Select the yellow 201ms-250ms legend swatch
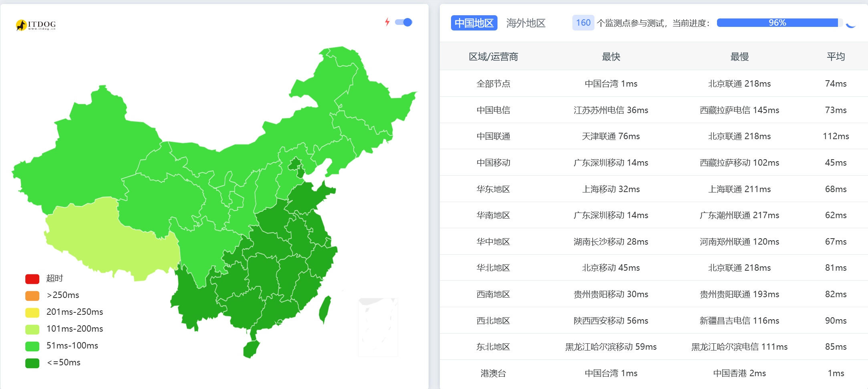 pyautogui.click(x=31, y=312)
